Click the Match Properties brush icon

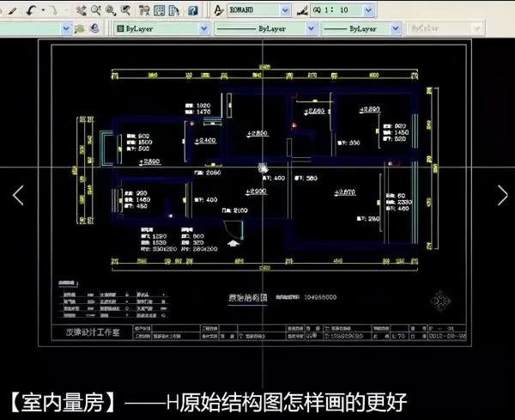(12, 11)
